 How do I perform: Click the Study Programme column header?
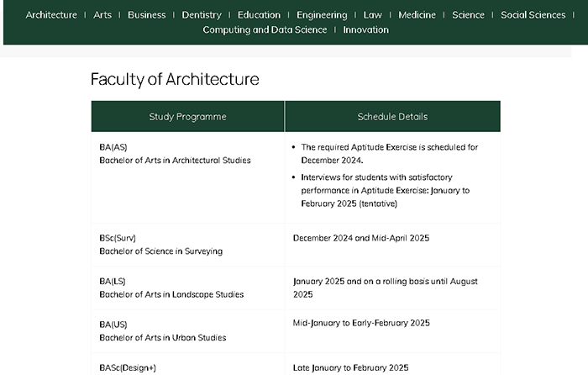[x=188, y=116]
